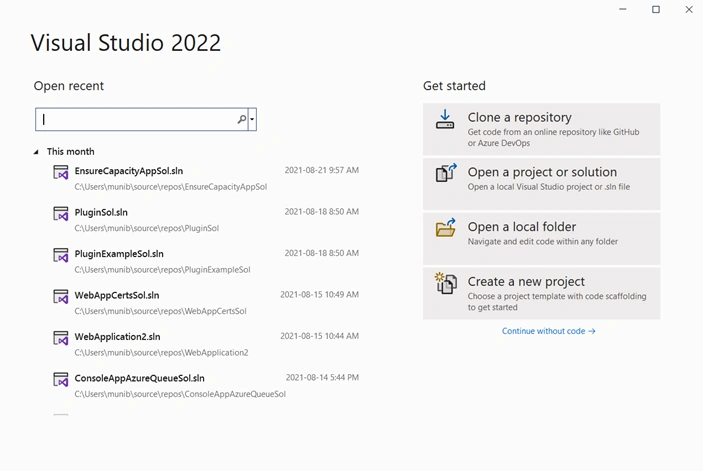This screenshot has width=703, height=471.
Task: Click the ConsoleAppAzureQueueSol.sln solution icon
Action: tap(61, 380)
